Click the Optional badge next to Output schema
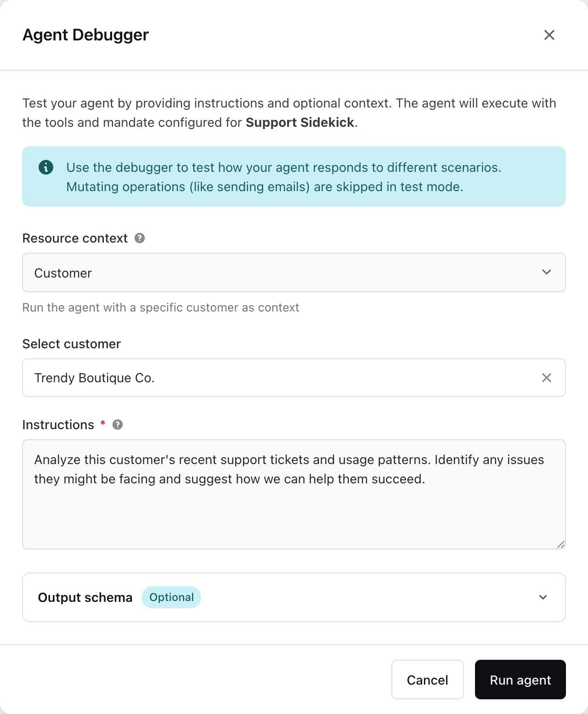588x714 pixels. coord(171,597)
